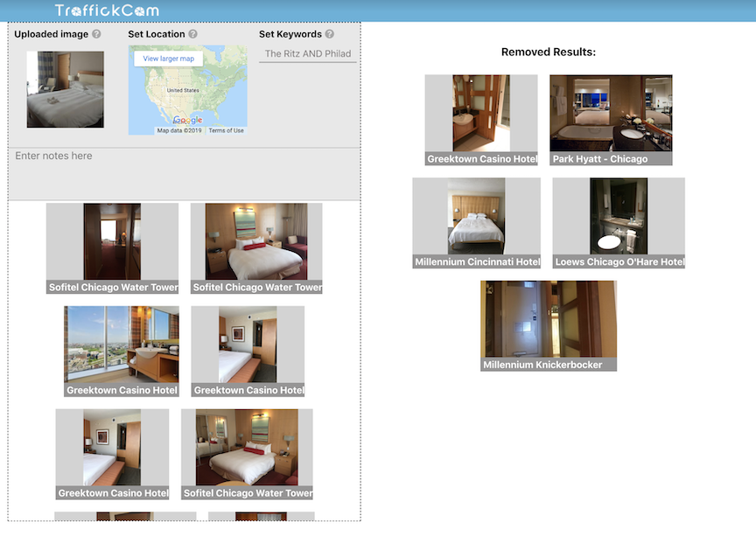The height and width of the screenshot is (536, 756).
Task: Restore removed Millennium Knickerbocker result
Action: [549, 326]
